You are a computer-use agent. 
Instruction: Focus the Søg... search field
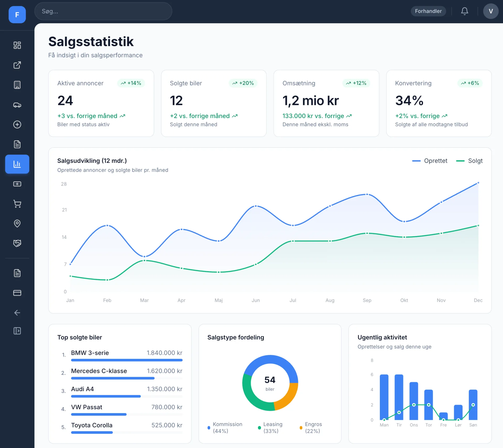(x=103, y=11)
